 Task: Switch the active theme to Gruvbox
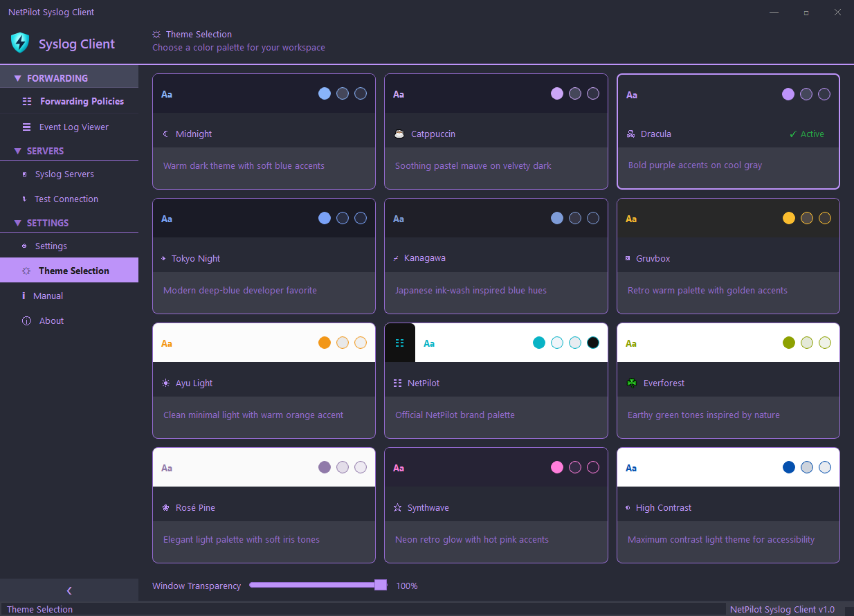[x=727, y=256]
